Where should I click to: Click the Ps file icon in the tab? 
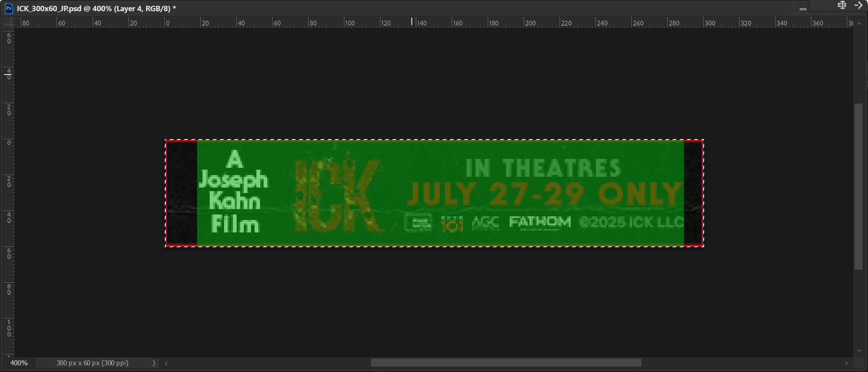[9, 9]
